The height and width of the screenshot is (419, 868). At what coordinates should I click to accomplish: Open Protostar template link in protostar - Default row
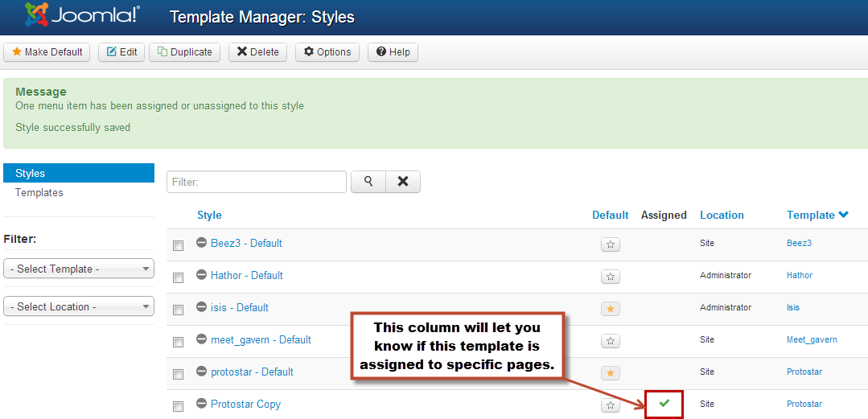[805, 372]
